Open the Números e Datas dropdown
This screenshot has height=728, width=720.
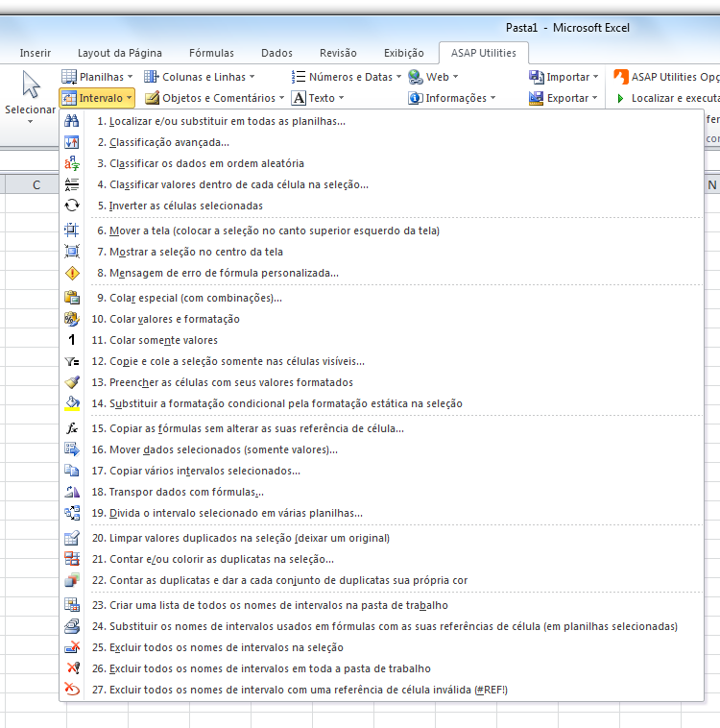click(346, 77)
